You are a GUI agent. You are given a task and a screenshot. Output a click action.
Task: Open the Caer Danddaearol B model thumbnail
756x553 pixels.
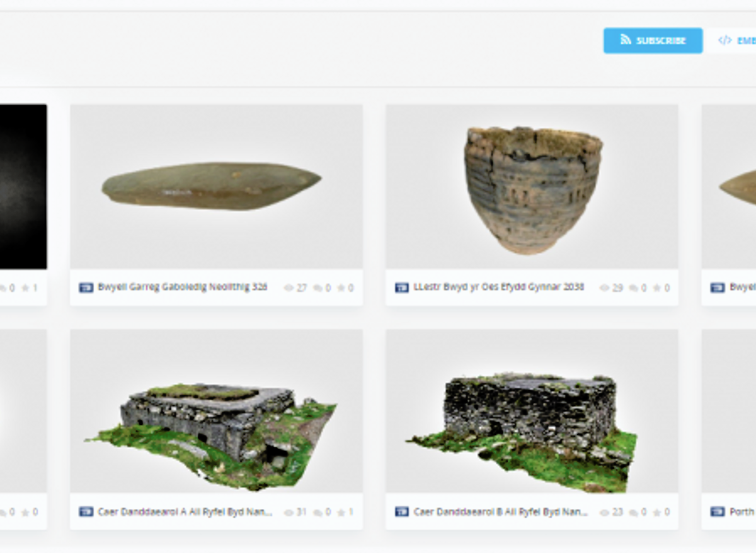point(532,410)
